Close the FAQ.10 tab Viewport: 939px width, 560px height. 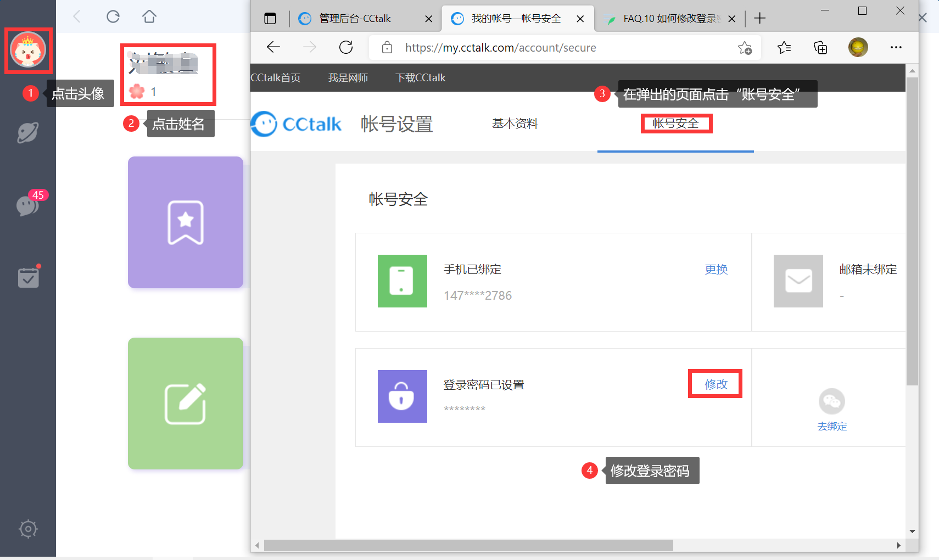731,19
